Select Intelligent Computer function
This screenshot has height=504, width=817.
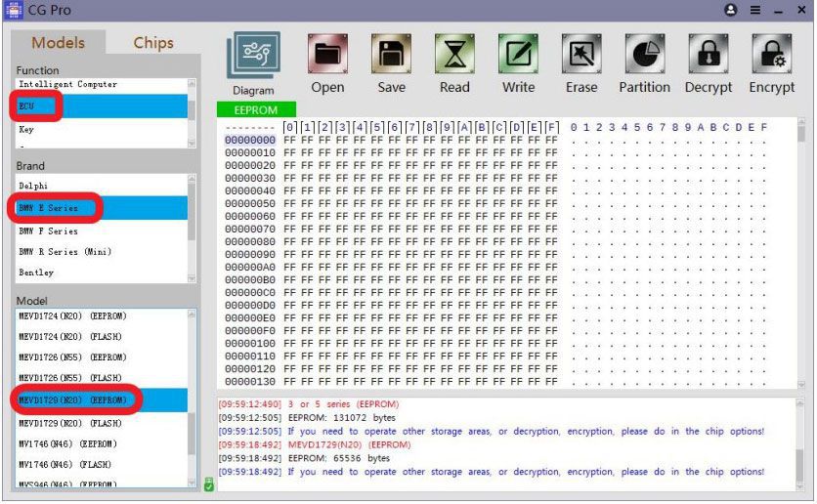101,84
